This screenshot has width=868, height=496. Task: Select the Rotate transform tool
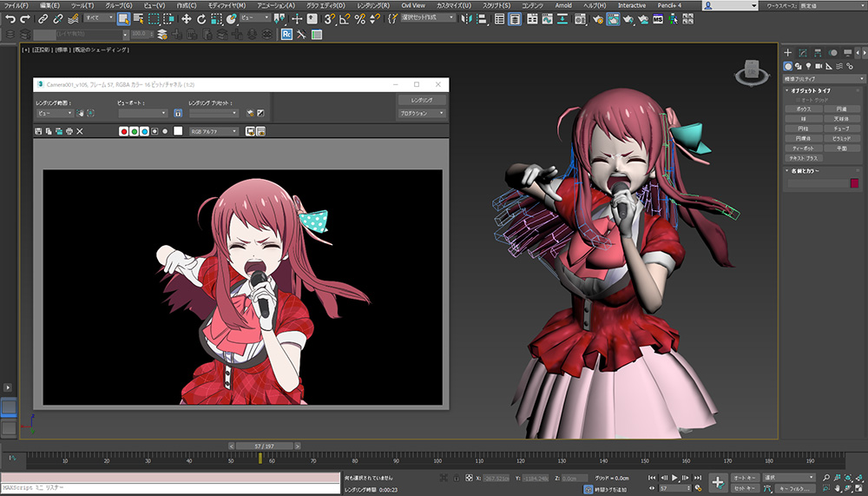coord(201,18)
